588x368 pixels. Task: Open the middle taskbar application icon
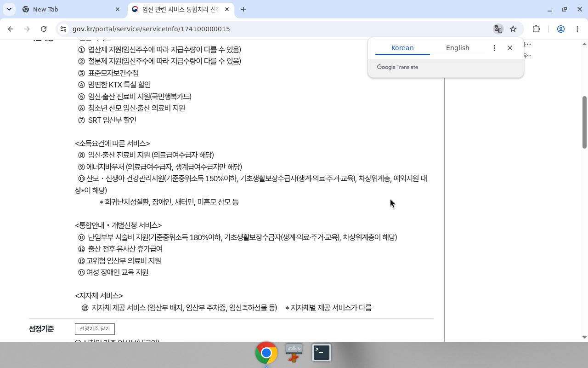click(294, 353)
